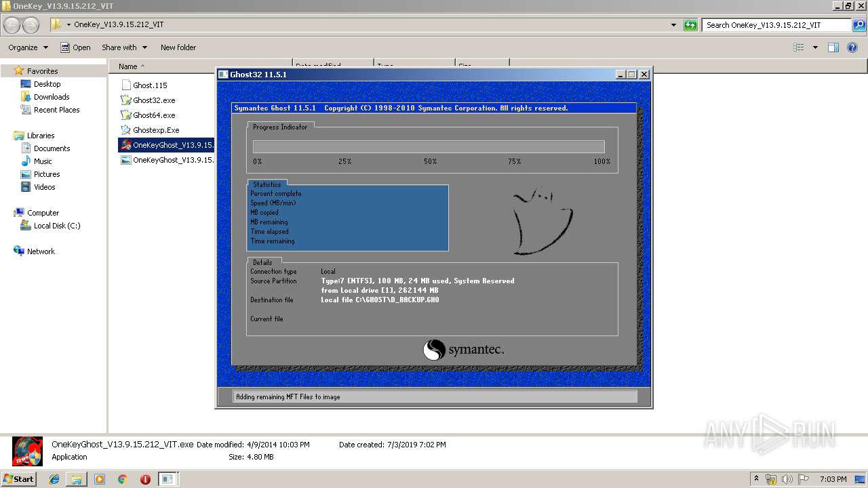Image resolution: width=868 pixels, height=488 pixels.
Task: Open Recent Places in Favorites
Action: click(56, 110)
